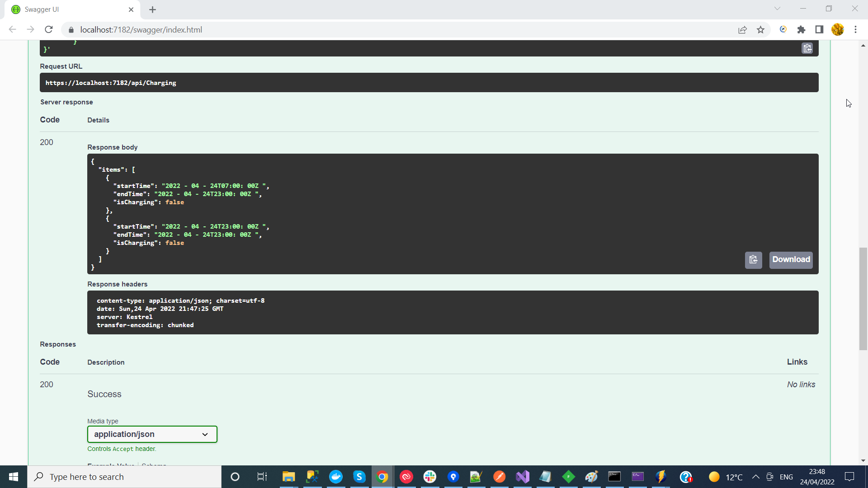Viewport: 868px width, 488px height.
Task: Click the page vertical scrollbar thumb
Action: (x=863, y=298)
